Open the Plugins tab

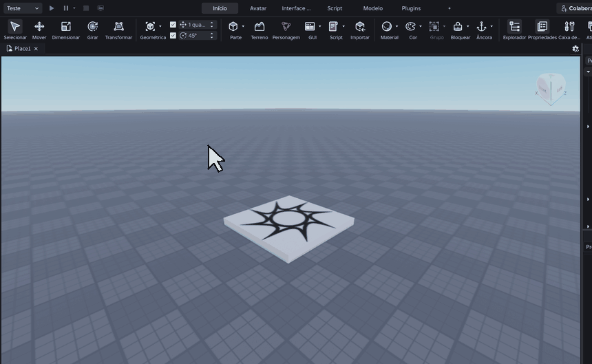[x=411, y=8]
